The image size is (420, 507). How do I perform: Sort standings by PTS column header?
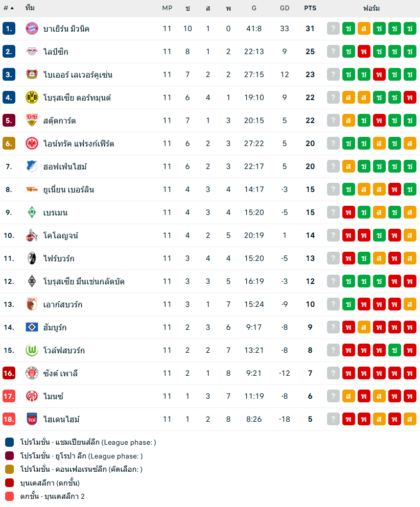(x=310, y=8)
